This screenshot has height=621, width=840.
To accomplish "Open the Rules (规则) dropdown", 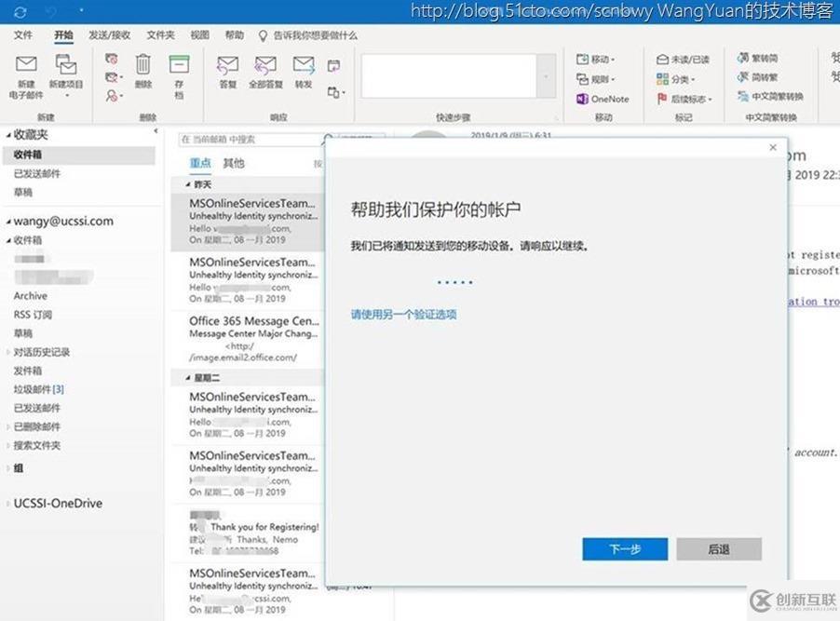I will [595, 79].
